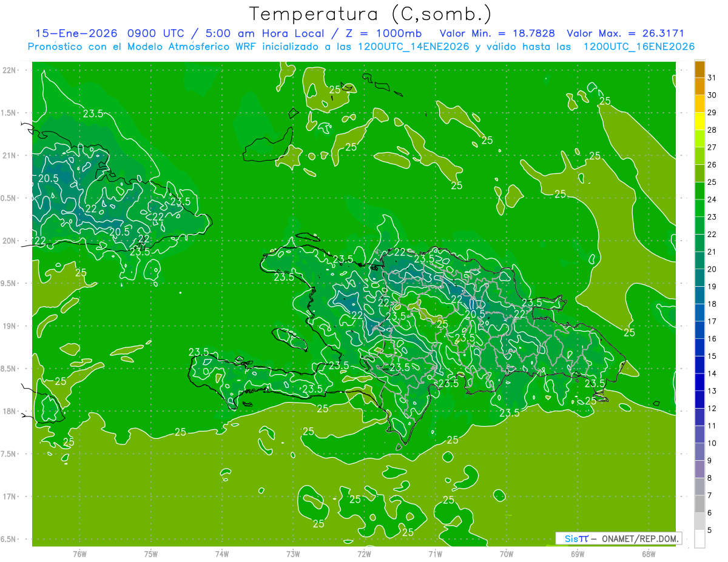Click the color scale label '31'
The width and height of the screenshot is (728, 562).
click(712, 78)
